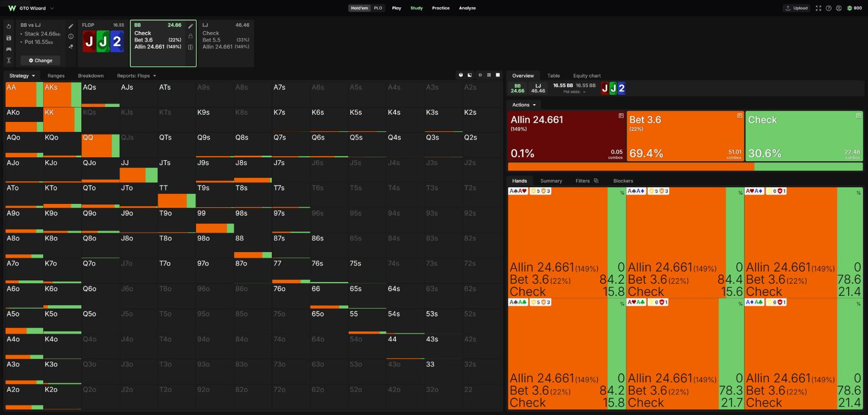The image size is (868, 415).
Task: Switch to PLO game mode
Action: click(x=378, y=8)
